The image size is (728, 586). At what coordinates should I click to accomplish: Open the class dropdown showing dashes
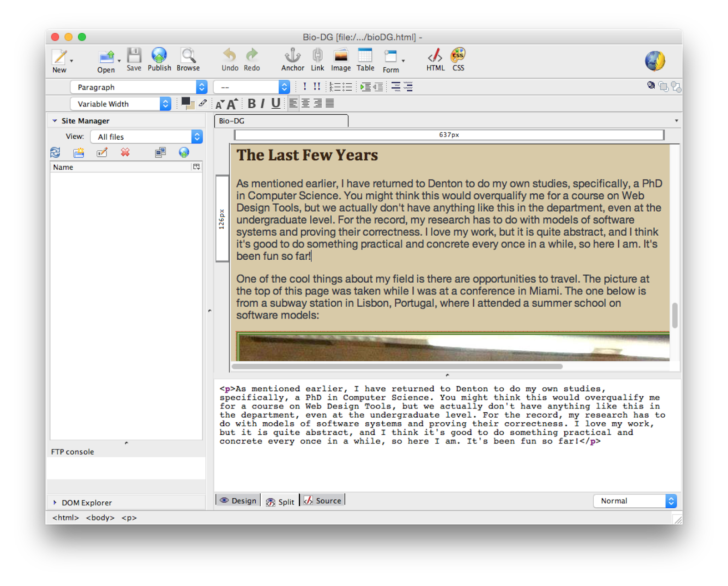(x=252, y=87)
